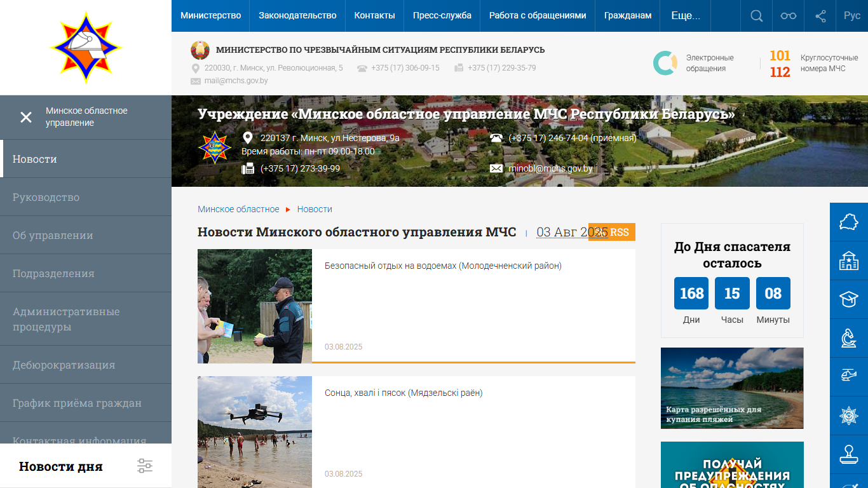
Task: Close the Минское областное управление side menu
Action: [x=26, y=117]
